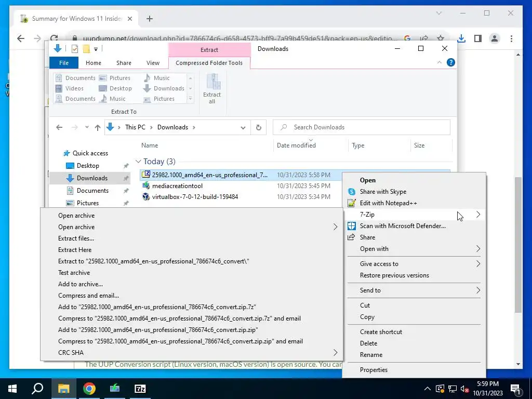Click the Microsoft Defender shield icon
This screenshot has height=399, width=532.
[352, 226]
